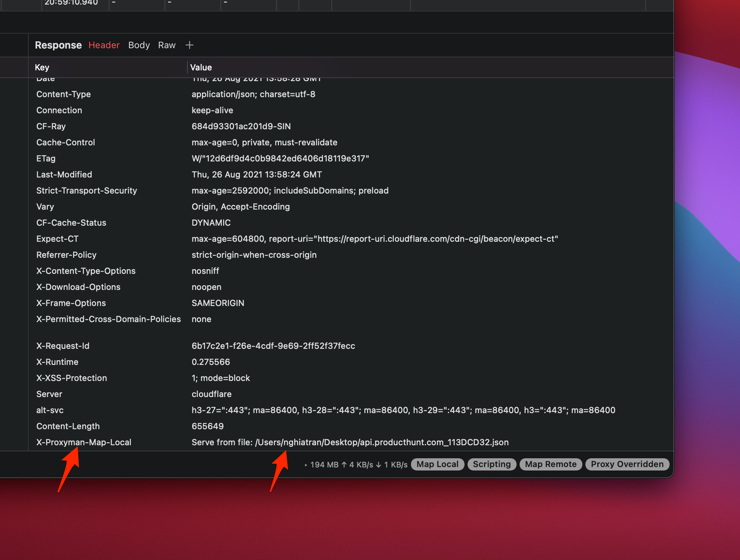Image resolution: width=740 pixels, height=560 pixels.
Task: Select the Content-Type header row
Action: tap(64, 94)
